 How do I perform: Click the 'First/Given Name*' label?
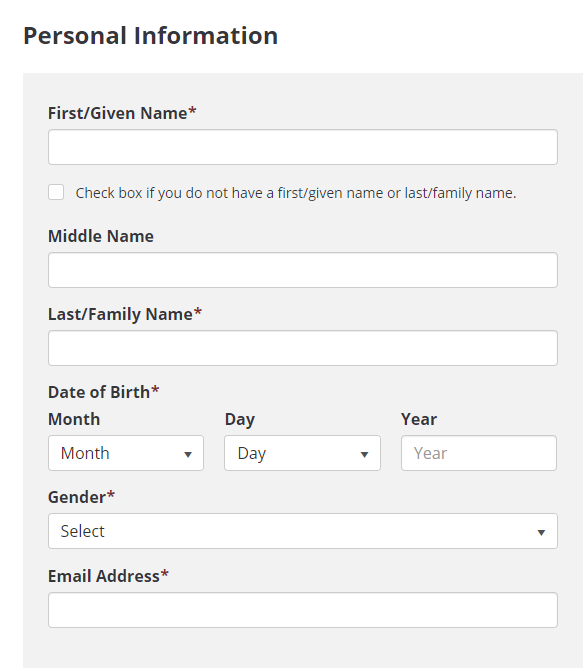click(122, 113)
